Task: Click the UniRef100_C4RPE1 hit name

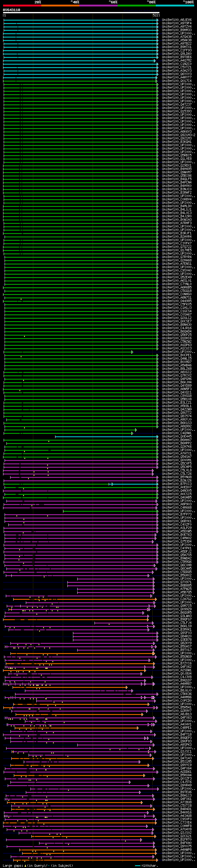Action: (177, 728)
